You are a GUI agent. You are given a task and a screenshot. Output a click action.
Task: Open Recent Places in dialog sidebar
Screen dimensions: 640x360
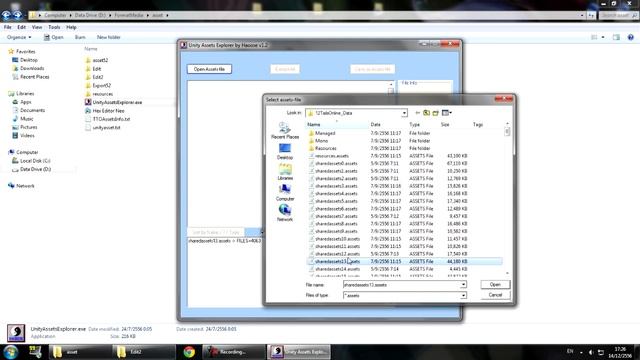tap(285, 131)
